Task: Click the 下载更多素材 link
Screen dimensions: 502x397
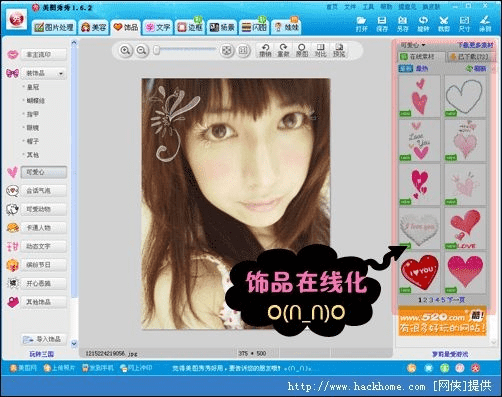Action: click(475, 45)
